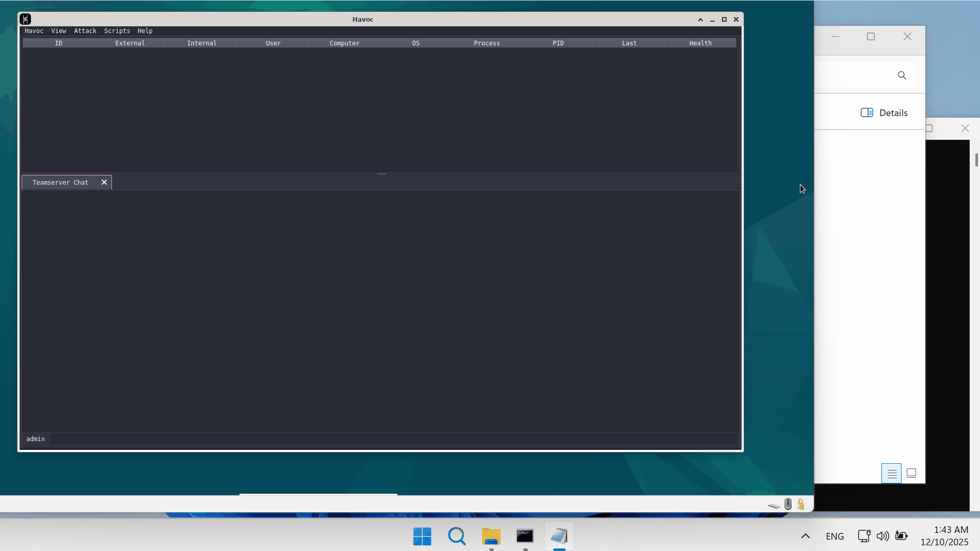Expand hidden system tray icons chevron
Screen dimensions: 980x551
pyautogui.click(x=805, y=536)
